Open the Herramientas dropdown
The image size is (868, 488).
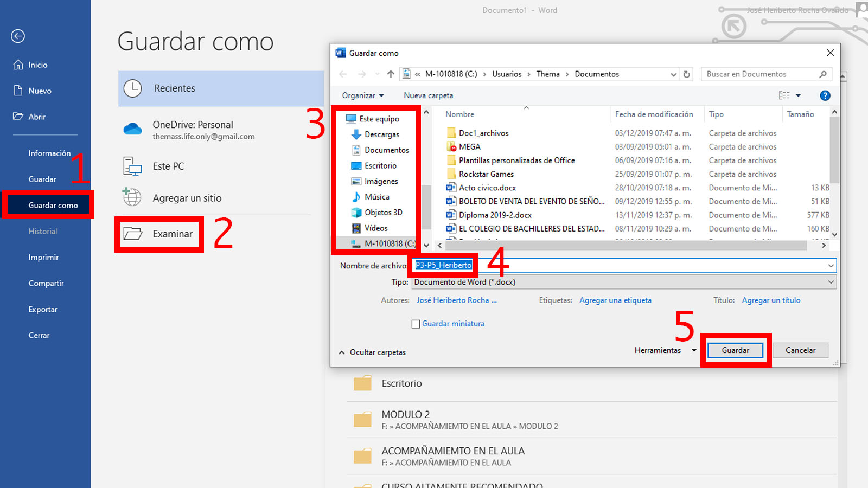[x=665, y=350]
